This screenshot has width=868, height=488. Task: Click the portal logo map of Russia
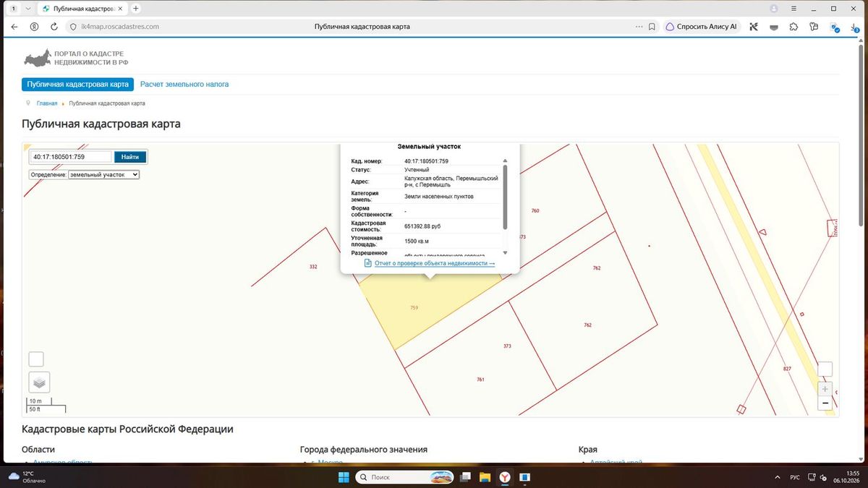(37, 58)
